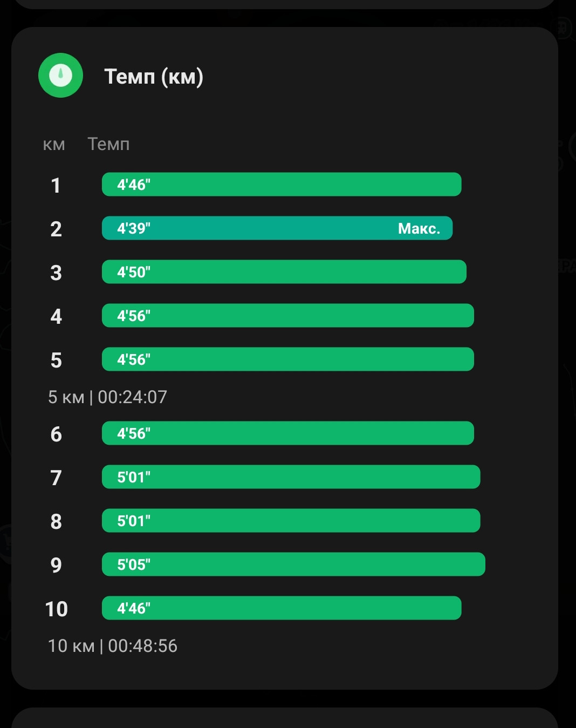This screenshot has width=576, height=728.
Task: Tap the 4'39" pace value text
Action: (134, 228)
